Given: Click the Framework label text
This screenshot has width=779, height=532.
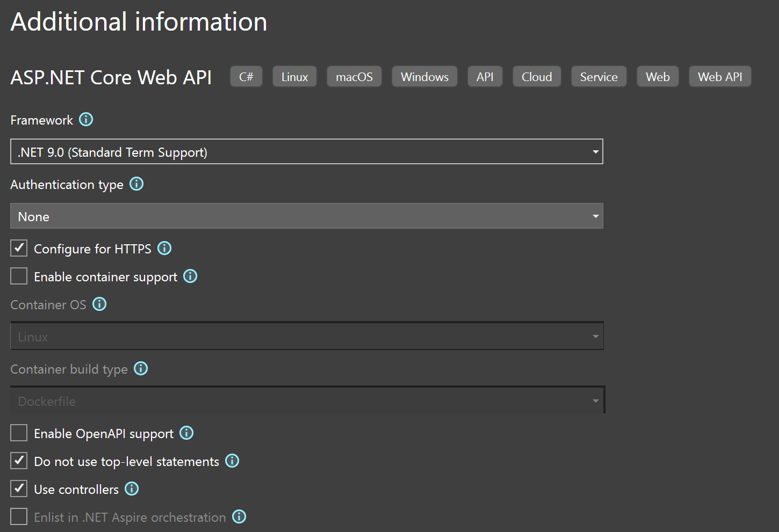Looking at the screenshot, I should pos(42,120).
